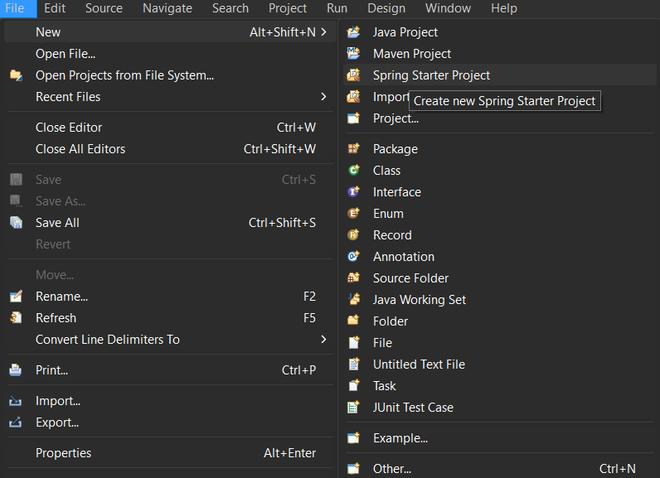Click the Class icon in submenu
The image size is (660, 478).
tap(353, 171)
